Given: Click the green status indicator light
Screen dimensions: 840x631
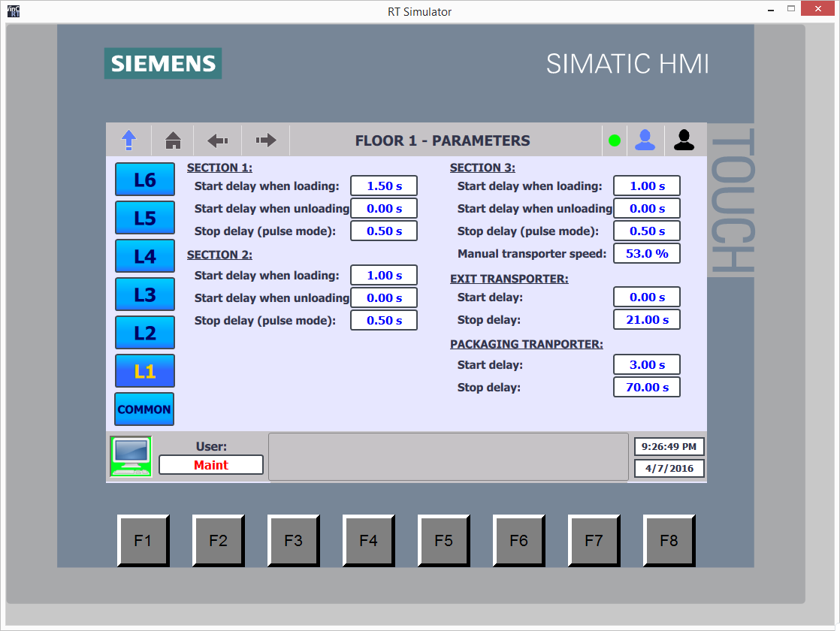Looking at the screenshot, I should pos(615,140).
